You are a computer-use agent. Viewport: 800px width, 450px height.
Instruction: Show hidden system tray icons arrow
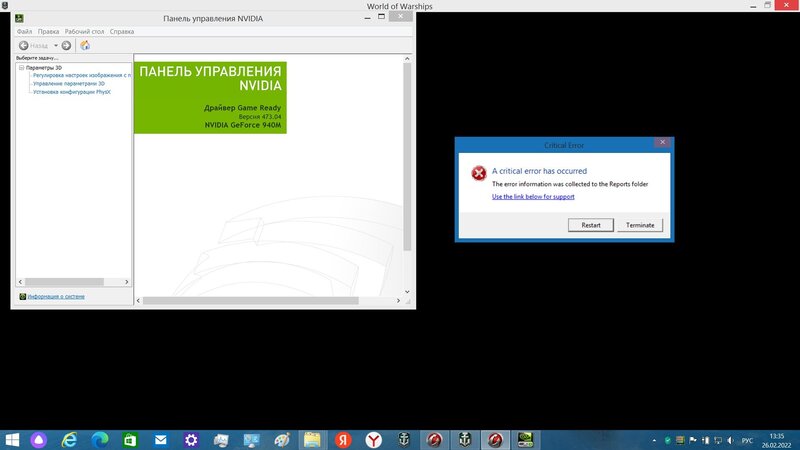(x=654, y=440)
